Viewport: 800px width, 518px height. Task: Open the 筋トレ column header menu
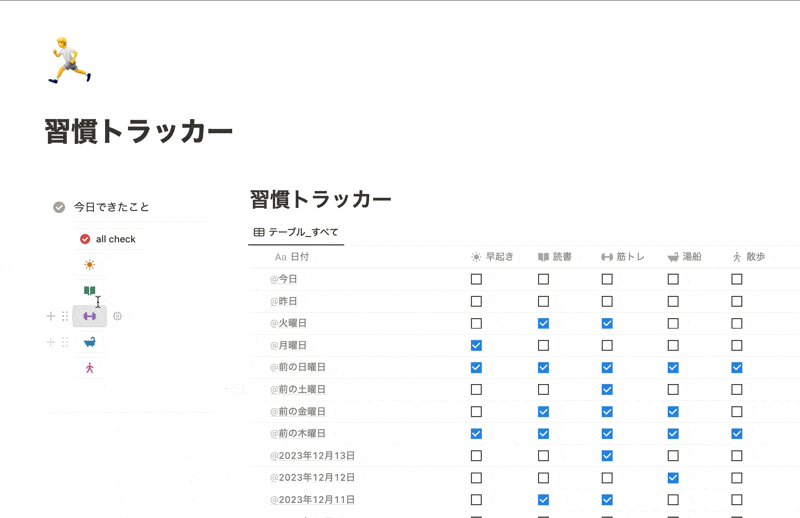pos(623,257)
